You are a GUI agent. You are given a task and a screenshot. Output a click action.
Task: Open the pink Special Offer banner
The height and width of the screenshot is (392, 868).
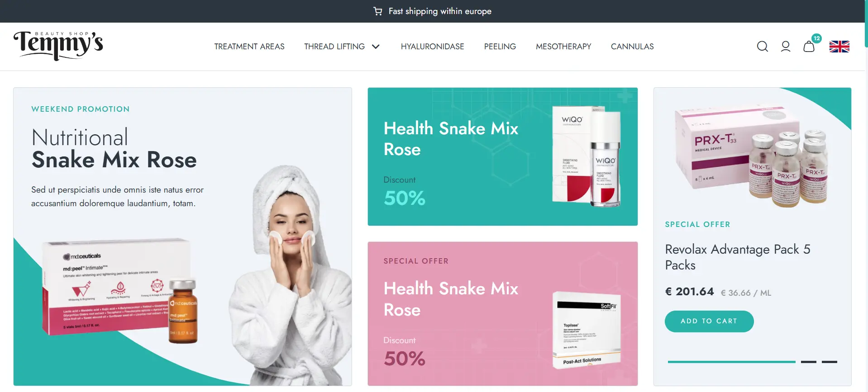tap(502, 313)
